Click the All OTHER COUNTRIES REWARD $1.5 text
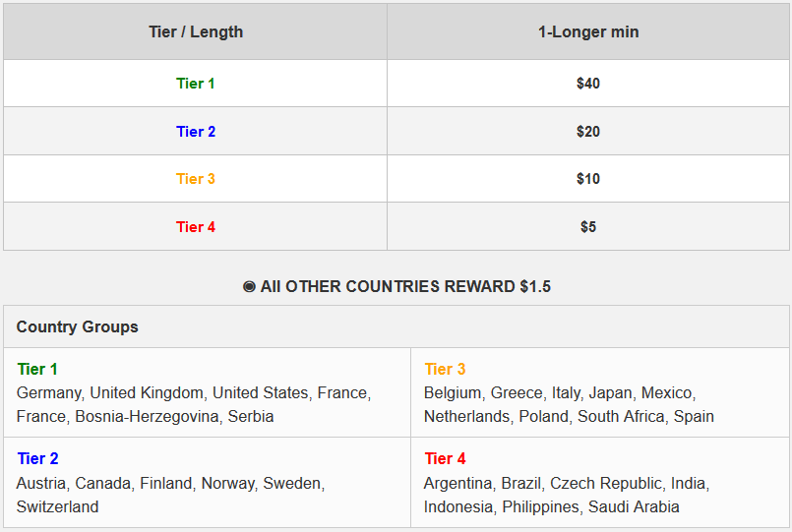Viewport: 792px width, 532px height. (x=405, y=287)
